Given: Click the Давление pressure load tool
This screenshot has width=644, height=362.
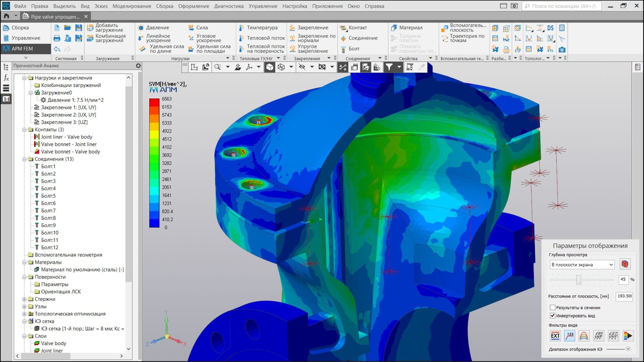Looking at the screenshot, I should pos(153,28).
